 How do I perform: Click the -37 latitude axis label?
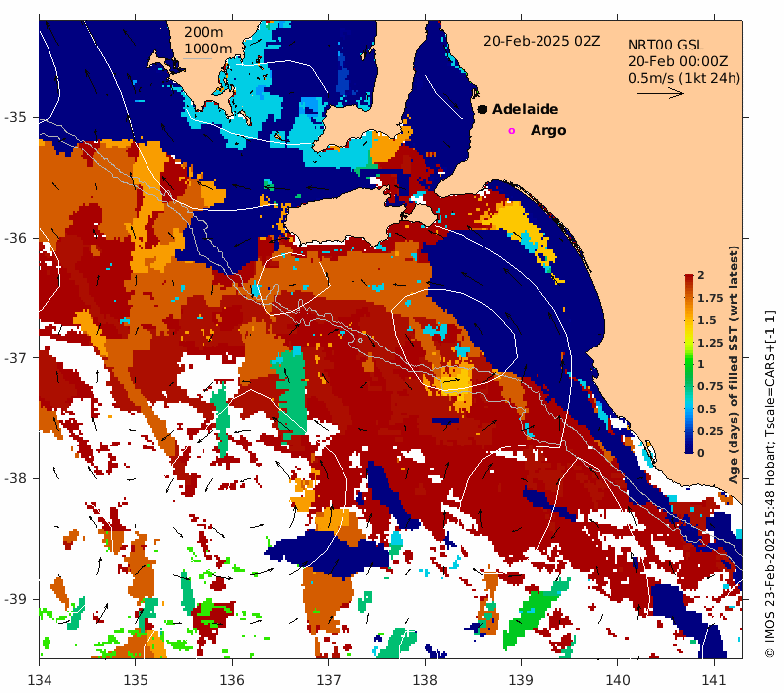[15, 358]
